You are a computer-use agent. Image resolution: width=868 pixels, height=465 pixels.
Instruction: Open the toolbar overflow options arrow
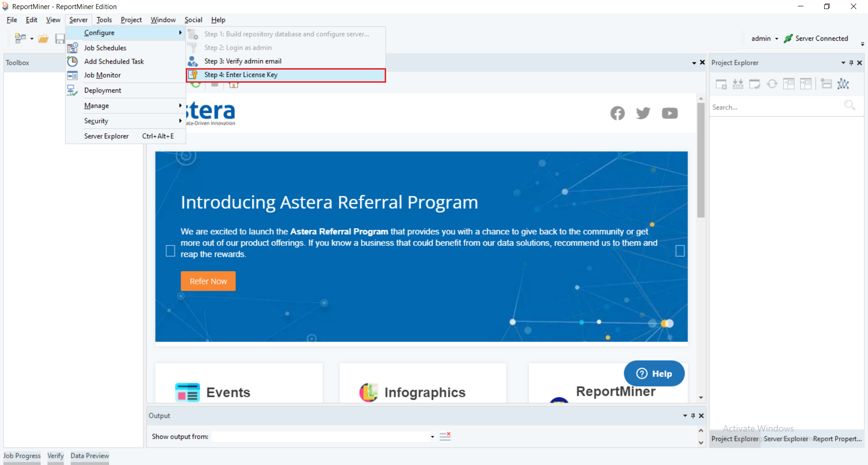pos(863,44)
